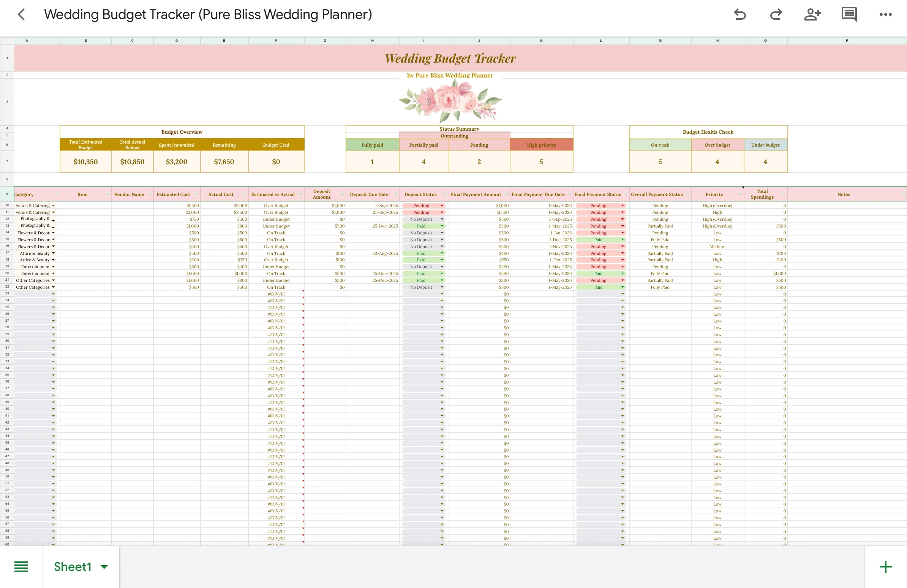Image resolution: width=907 pixels, height=588 pixels.
Task: Open the all-sheets list icon
Action: tap(21, 567)
